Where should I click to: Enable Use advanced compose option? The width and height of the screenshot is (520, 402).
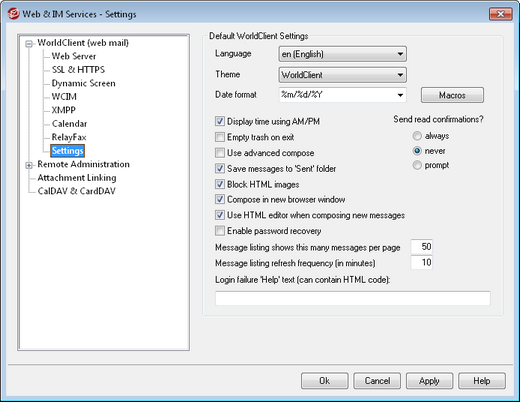(x=220, y=153)
